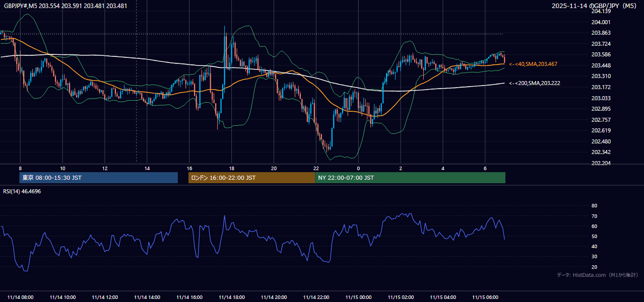Click the 11/15 06:00 date label

[x=485, y=297]
